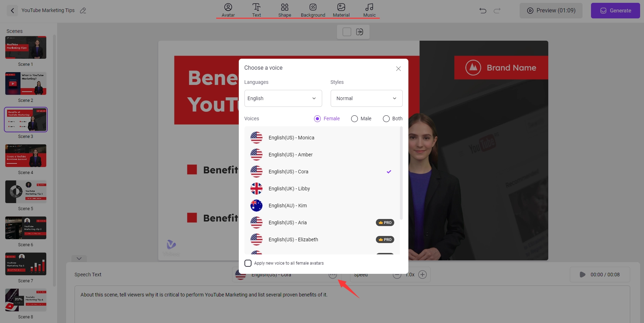Viewport: 644px width, 323px height.
Task: Enable apply new voice to all female avatars
Action: click(x=248, y=263)
